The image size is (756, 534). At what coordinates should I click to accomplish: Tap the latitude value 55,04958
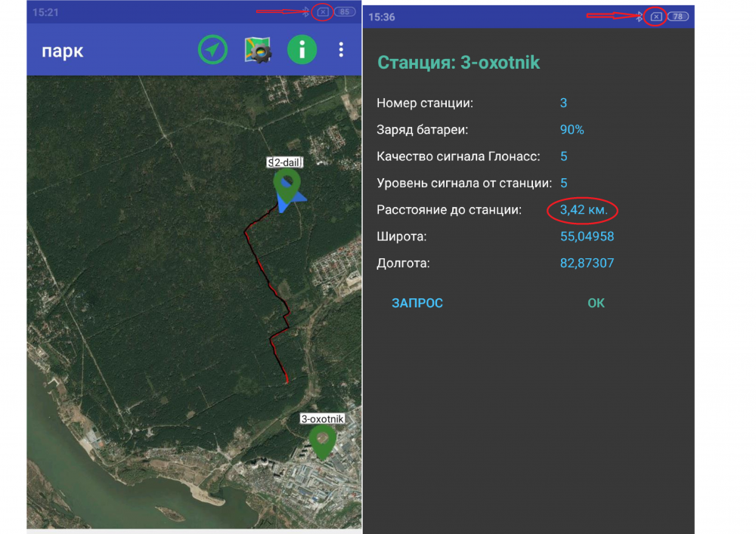587,236
